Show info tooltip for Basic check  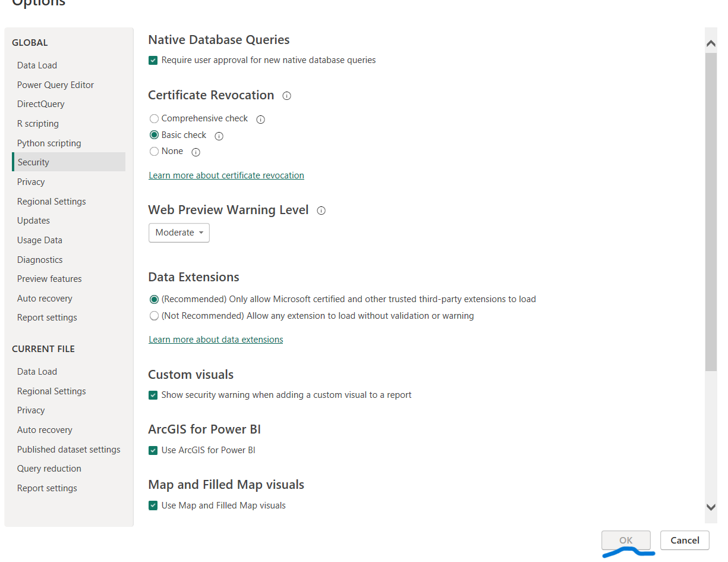pos(219,136)
